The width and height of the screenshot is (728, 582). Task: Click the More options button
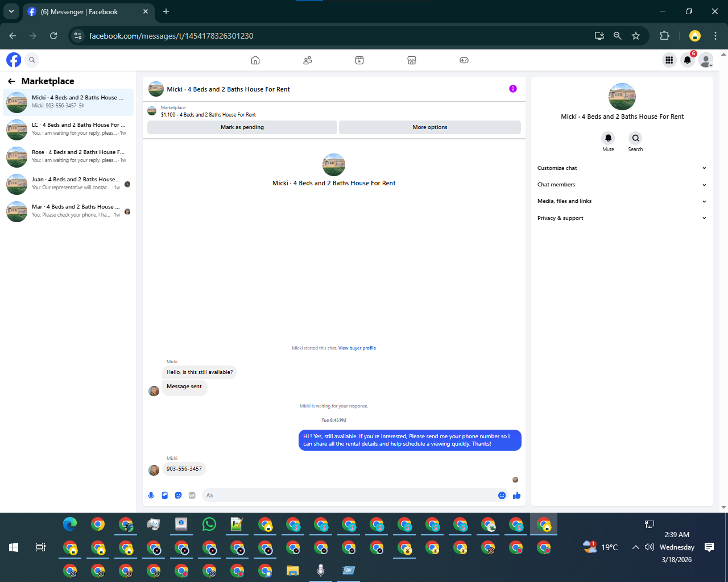[x=430, y=127]
